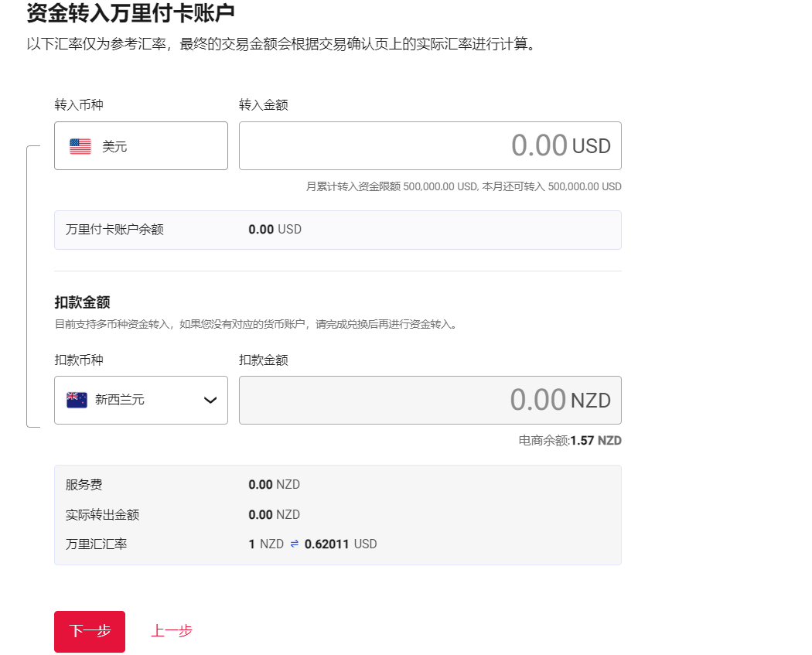The height and width of the screenshot is (655, 812).
Task: Click the 扣款币种 field label
Action: point(78,360)
